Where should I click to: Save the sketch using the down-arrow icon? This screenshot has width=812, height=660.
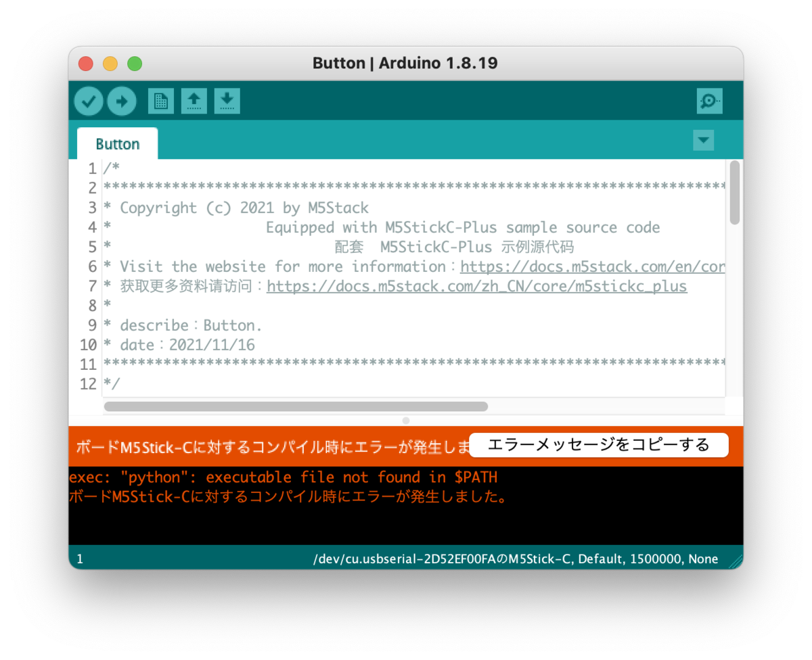[x=227, y=101]
